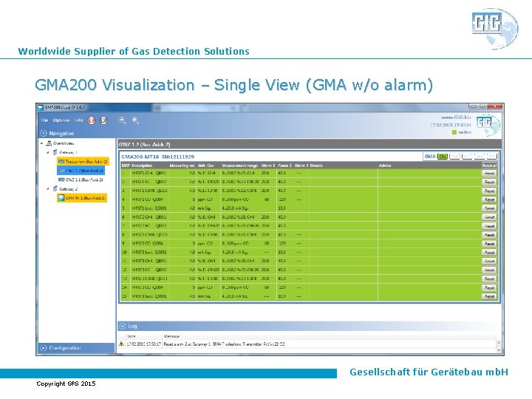The height and width of the screenshot is (399, 532).
Task: Click Reset button for measuring point 2
Action: (x=489, y=183)
